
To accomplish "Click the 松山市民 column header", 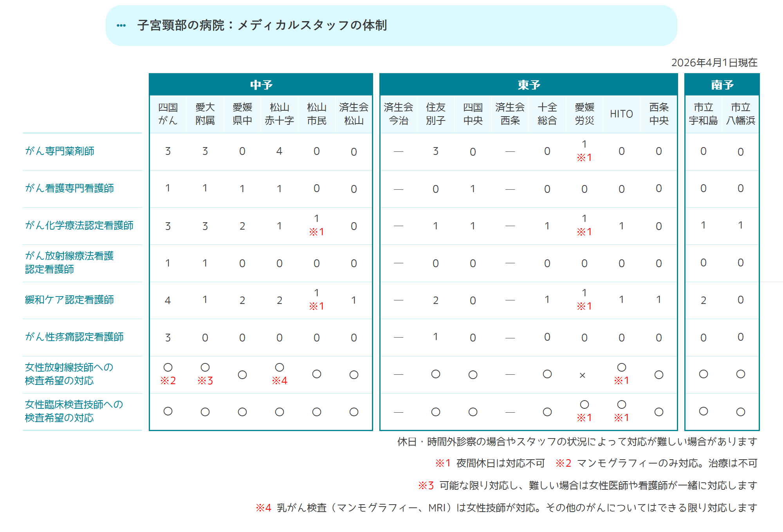I will coord(317,114).
